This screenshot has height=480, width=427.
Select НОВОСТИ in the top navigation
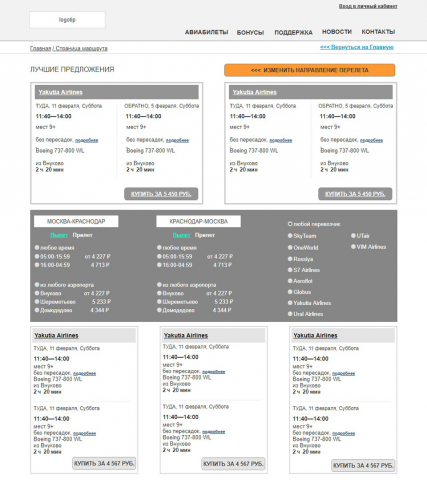click(x=337, y=32)
